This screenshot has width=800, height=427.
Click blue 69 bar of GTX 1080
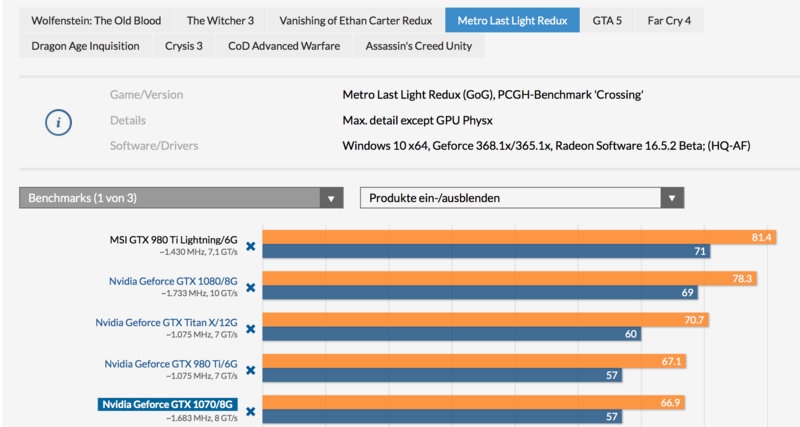click(x=480, y=292)
